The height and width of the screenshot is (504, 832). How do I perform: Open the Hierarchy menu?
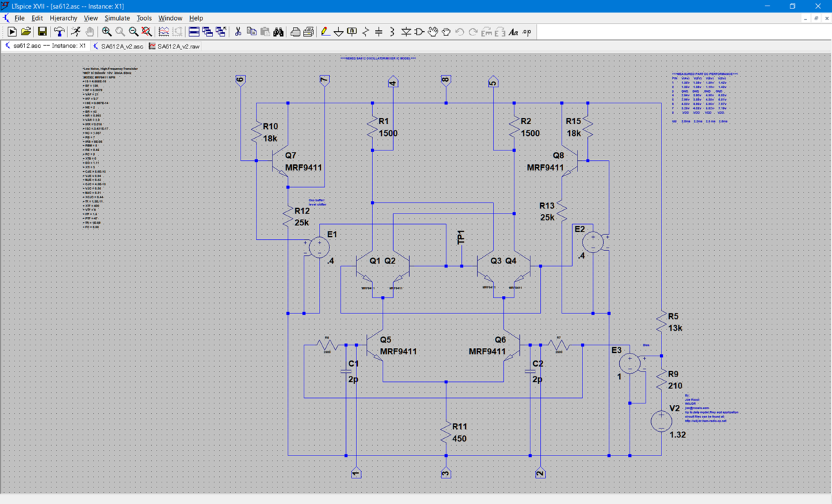point(64,18)
